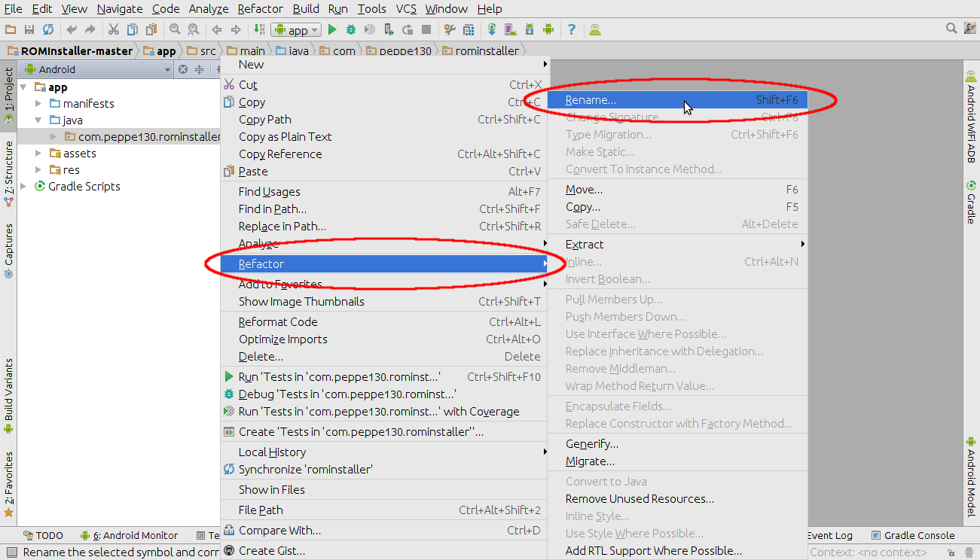Select Move... in Refactor submenu

point(678,190)
